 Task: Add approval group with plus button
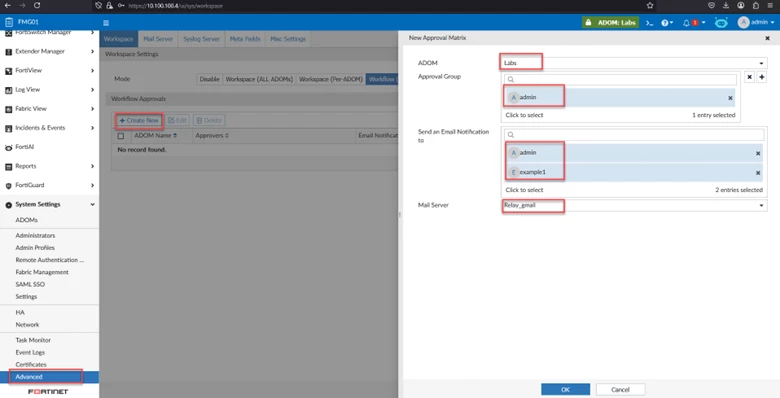tap(762, 77)
